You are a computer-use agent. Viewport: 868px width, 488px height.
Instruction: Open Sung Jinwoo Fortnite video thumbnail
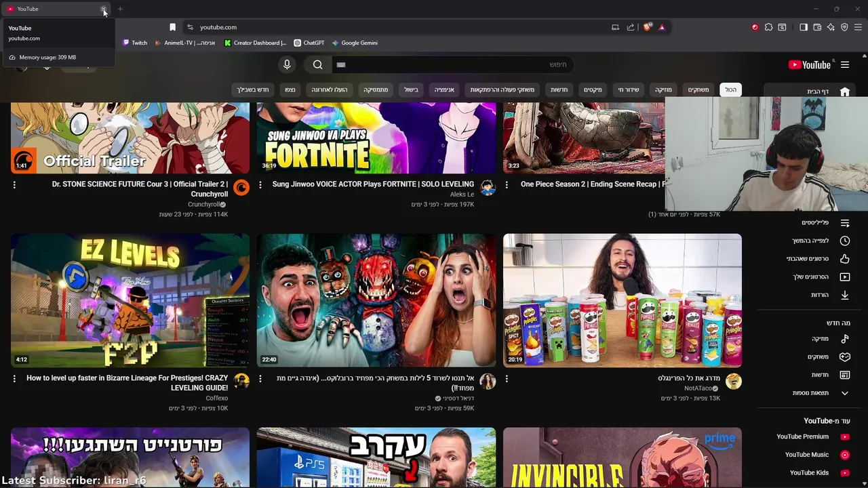376,138
